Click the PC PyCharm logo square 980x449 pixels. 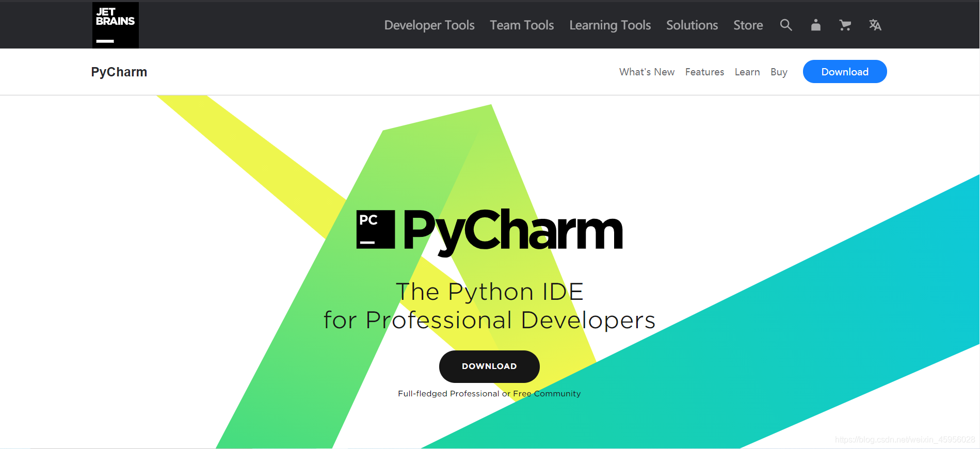click(376, 230)
